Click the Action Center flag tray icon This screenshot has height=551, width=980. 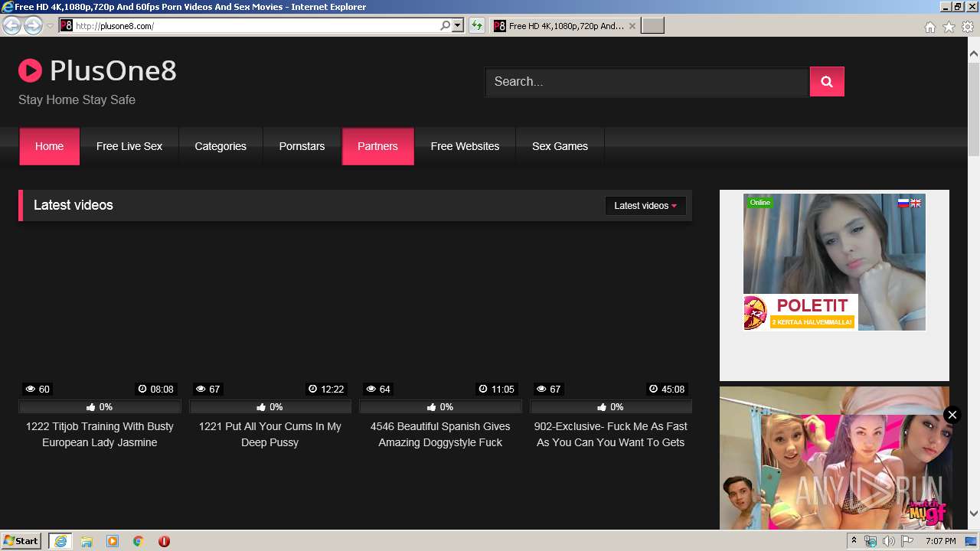coord(905,541)
